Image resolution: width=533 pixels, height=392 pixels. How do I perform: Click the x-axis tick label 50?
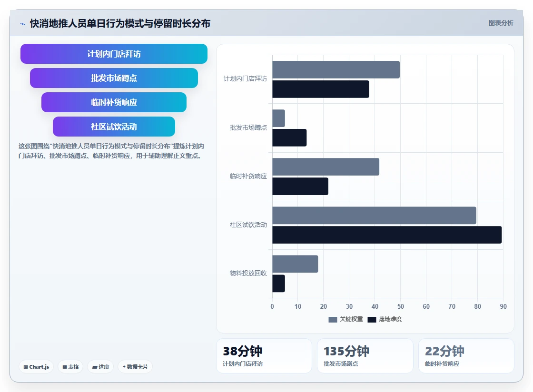coord(400,306)
